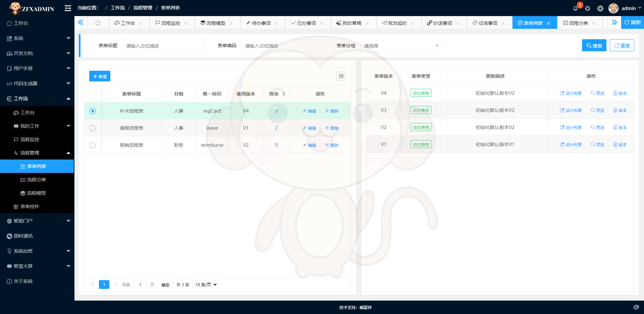
Task: Open the settings gear icon in header
Action: 600,8
